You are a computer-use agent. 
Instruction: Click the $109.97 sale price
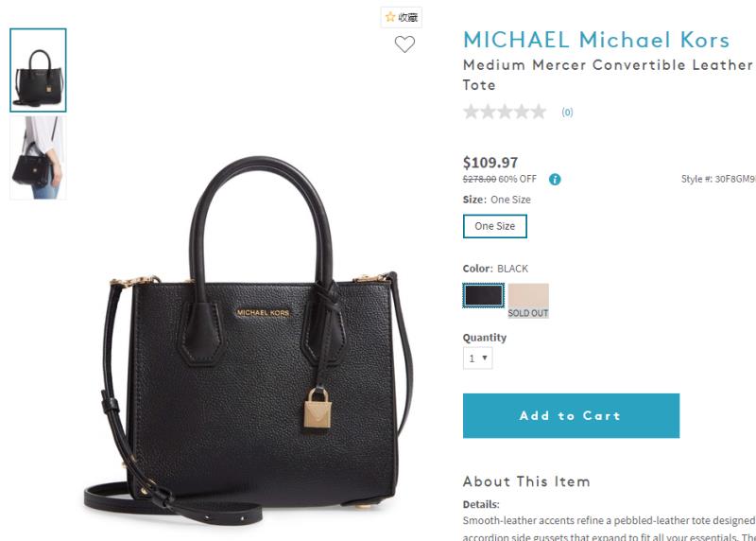(490, 163)
